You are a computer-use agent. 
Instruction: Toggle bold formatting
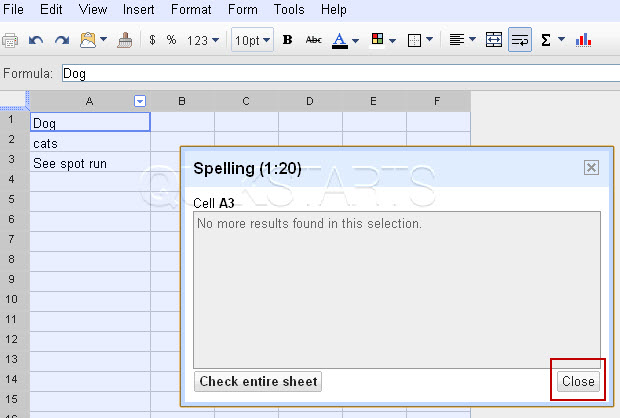tap(287, 40)
